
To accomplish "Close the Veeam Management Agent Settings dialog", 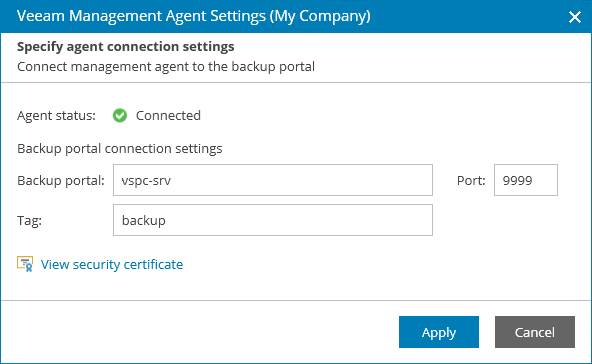I will pyautogui.click(x=575, y=17).
